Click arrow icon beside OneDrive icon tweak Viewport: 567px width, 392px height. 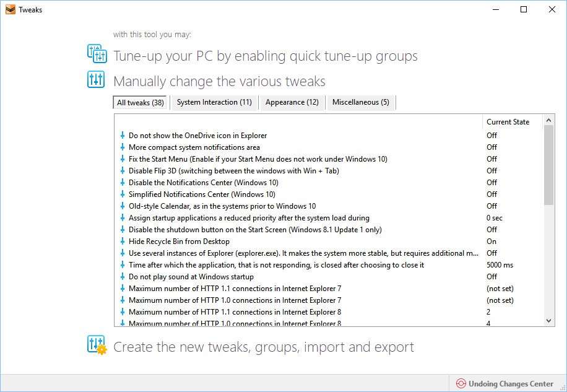(x=123, y=136)
